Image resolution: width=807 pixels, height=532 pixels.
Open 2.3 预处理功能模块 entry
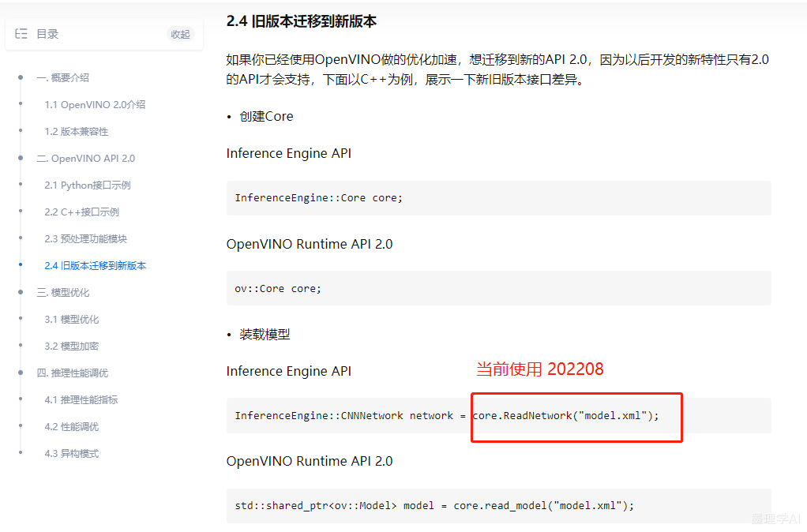coord(85,238)
